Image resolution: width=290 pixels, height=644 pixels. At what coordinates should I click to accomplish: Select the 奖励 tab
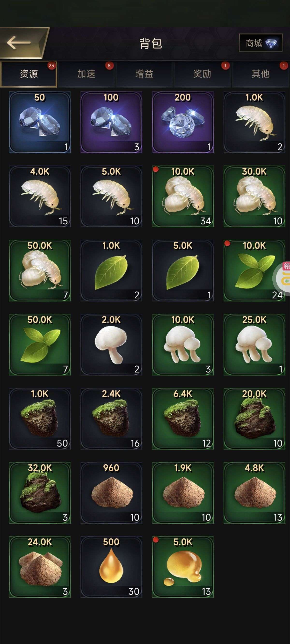202,74
